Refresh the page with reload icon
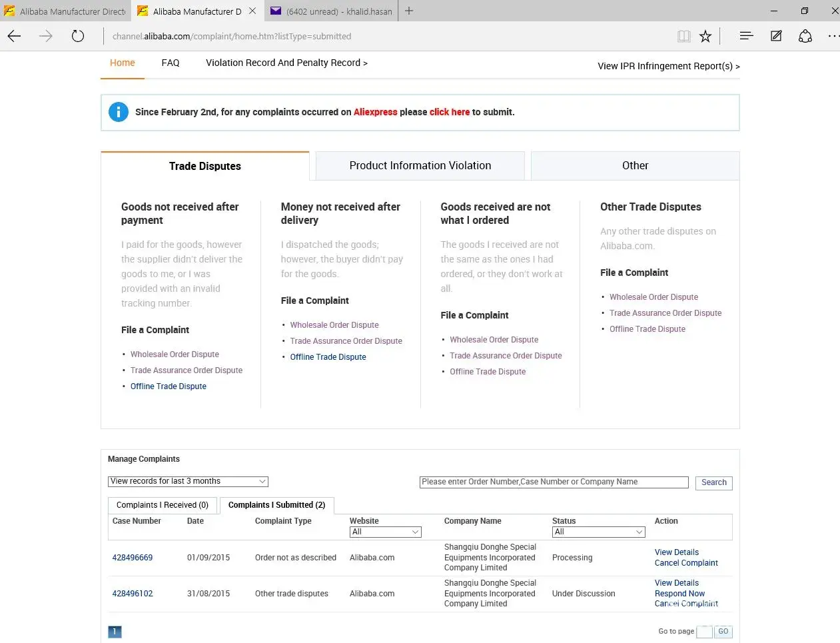 (78, 36)
